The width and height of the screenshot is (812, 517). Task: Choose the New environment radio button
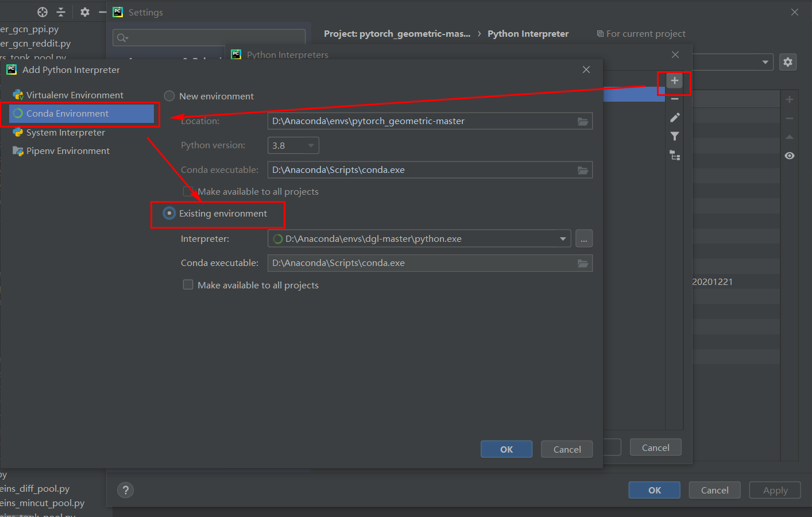(x=169, y=97)
